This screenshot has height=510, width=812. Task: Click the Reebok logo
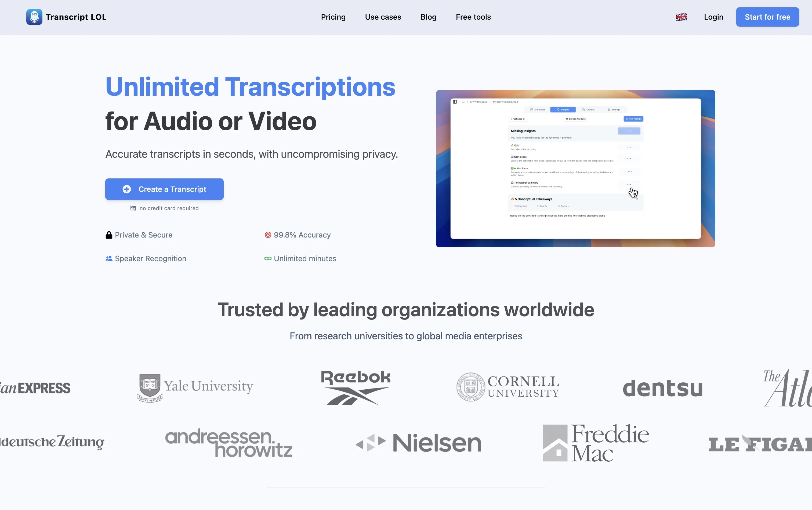pos(355,387)
